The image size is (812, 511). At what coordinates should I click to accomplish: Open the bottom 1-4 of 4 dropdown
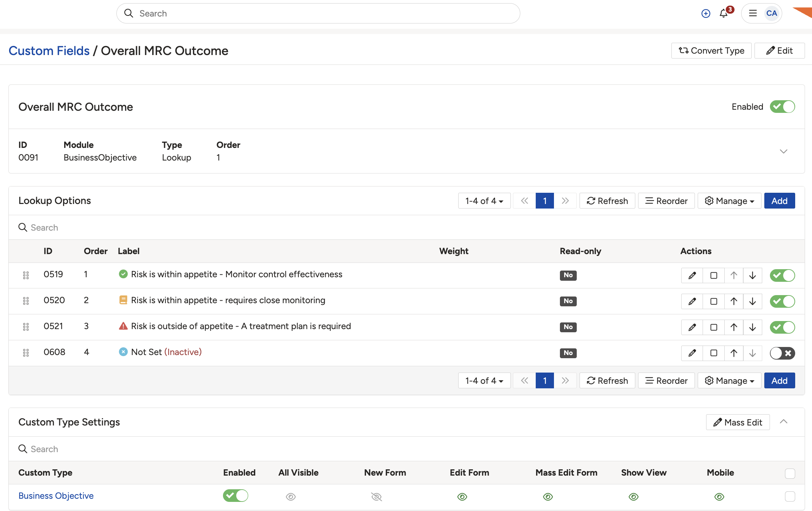(484, 381)
